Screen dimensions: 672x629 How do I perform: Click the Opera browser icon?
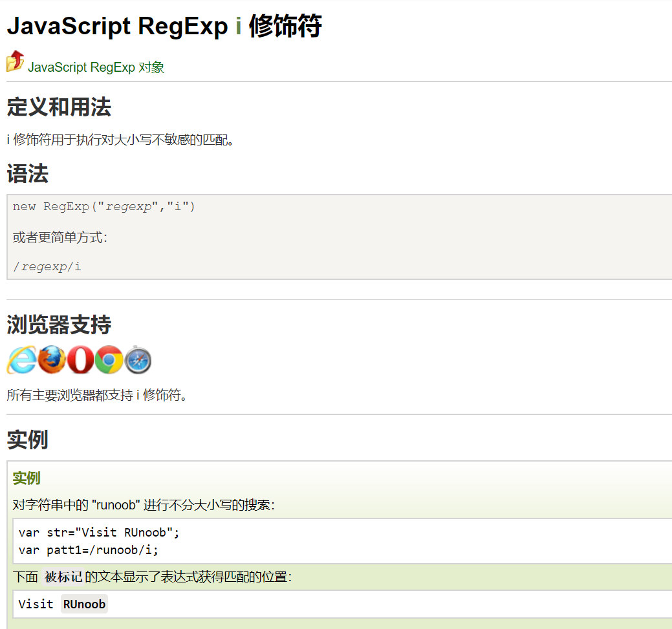(81, 359)
